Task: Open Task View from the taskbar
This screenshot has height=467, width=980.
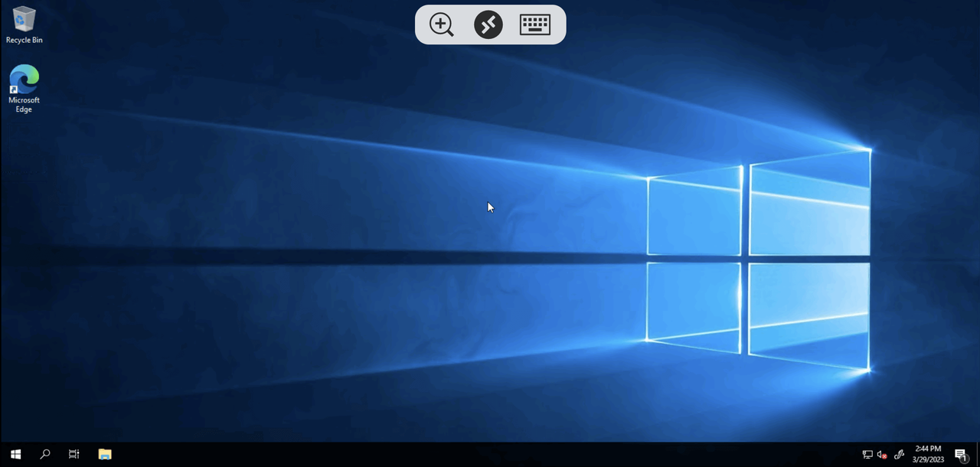Action: [x=73, y=455]
